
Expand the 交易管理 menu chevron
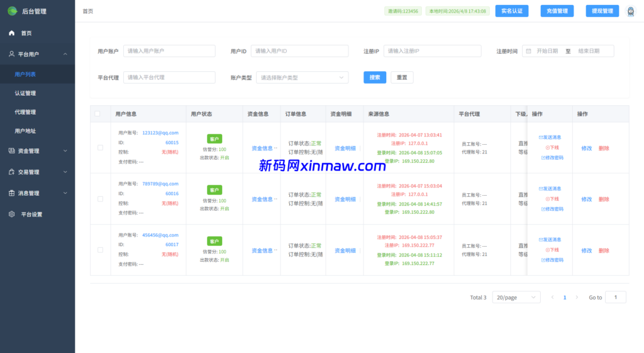pos(65,172)
